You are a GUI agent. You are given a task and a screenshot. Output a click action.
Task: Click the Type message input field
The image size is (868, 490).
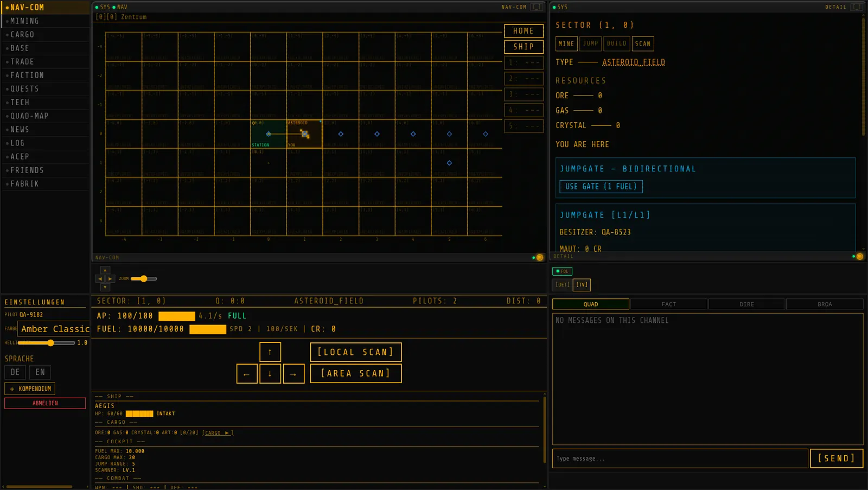pyautogui.click(x=680, y=459)
